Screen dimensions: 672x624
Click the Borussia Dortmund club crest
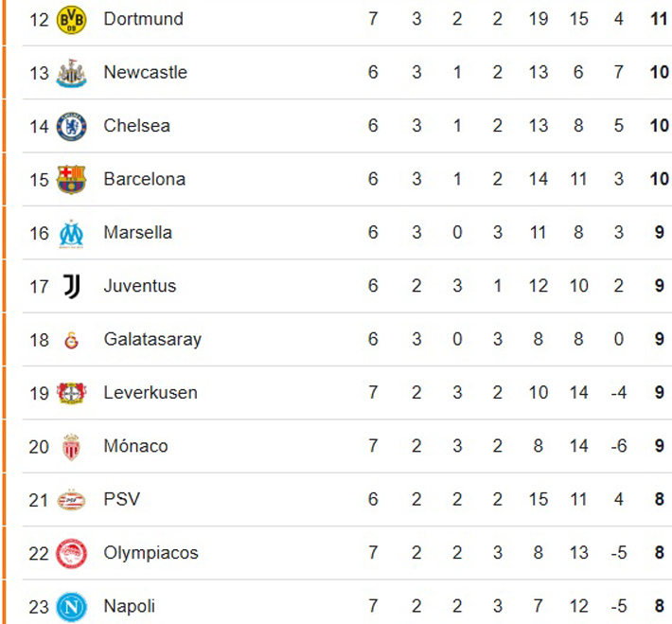[x=71, y=19]
